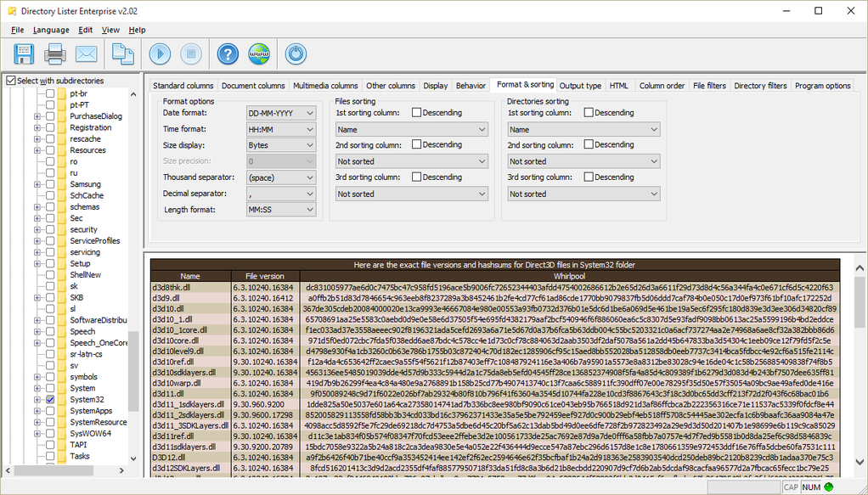Switch to Program options tab
This screenshot has width=868, height=495.
[x=822, y=86]
